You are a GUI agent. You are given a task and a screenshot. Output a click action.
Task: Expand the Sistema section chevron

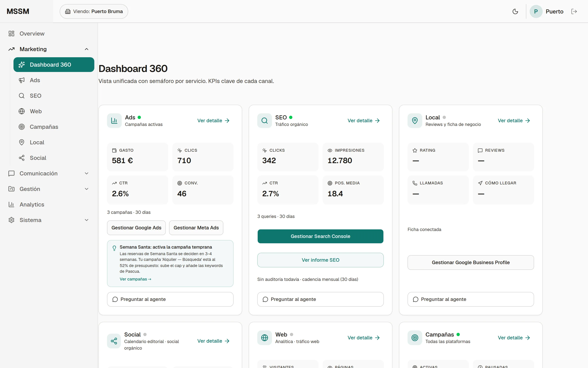click(x=87, y=220)
